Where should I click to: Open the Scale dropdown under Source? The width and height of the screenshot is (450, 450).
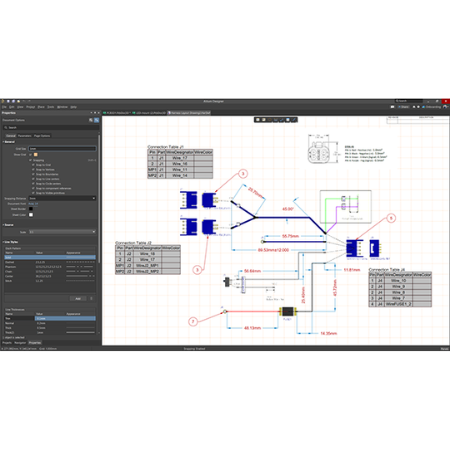pos(62,232)
